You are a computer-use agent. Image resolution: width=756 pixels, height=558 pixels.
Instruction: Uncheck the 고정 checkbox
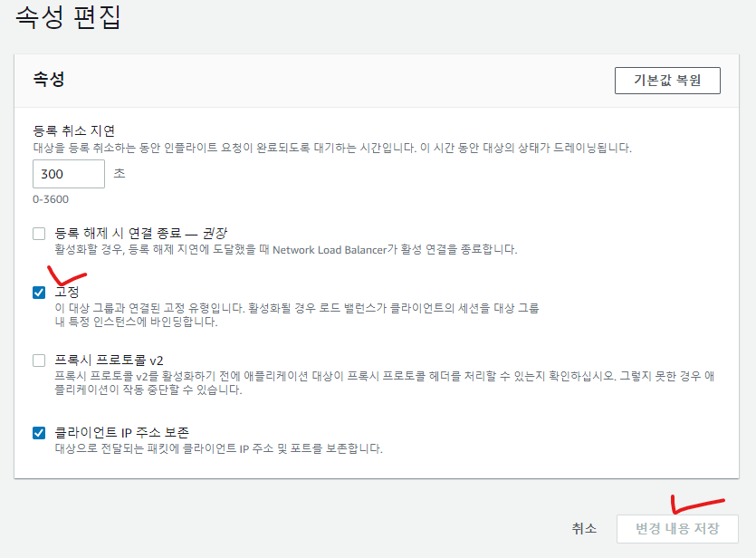click(x=39, y=293)
